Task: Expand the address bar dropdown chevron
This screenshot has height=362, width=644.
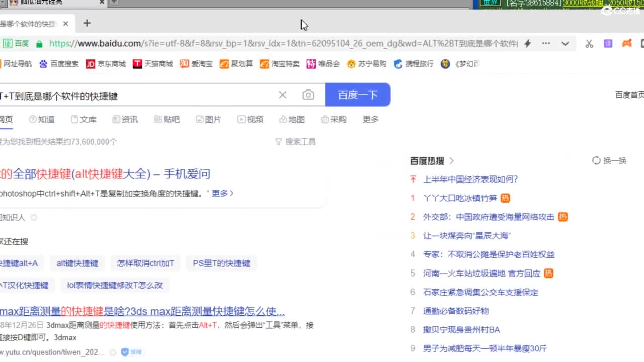Action: click(565, 44)
